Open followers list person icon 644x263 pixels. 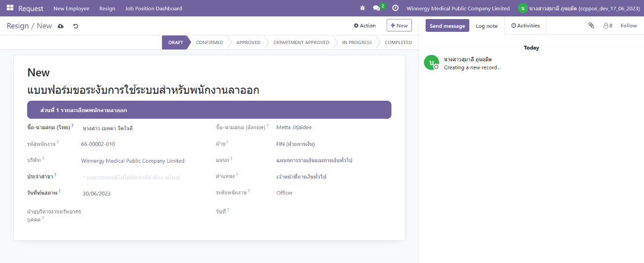pos(607,25)
